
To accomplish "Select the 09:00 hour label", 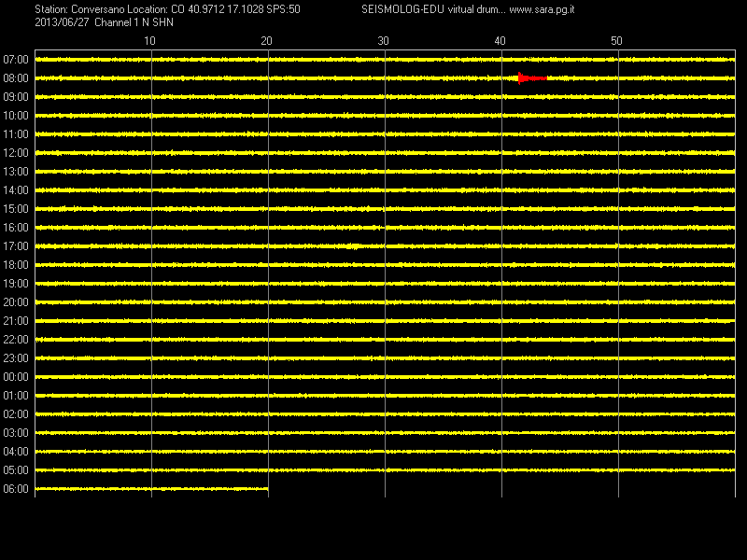I will click(x=16, y=97).
